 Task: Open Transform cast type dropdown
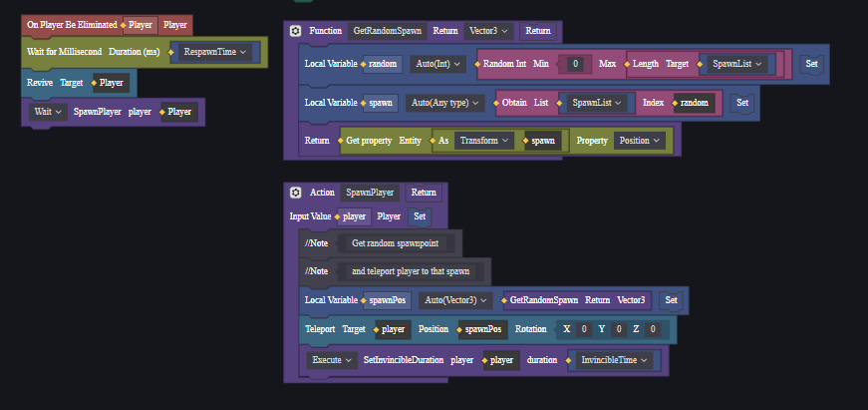coord(483,141)
